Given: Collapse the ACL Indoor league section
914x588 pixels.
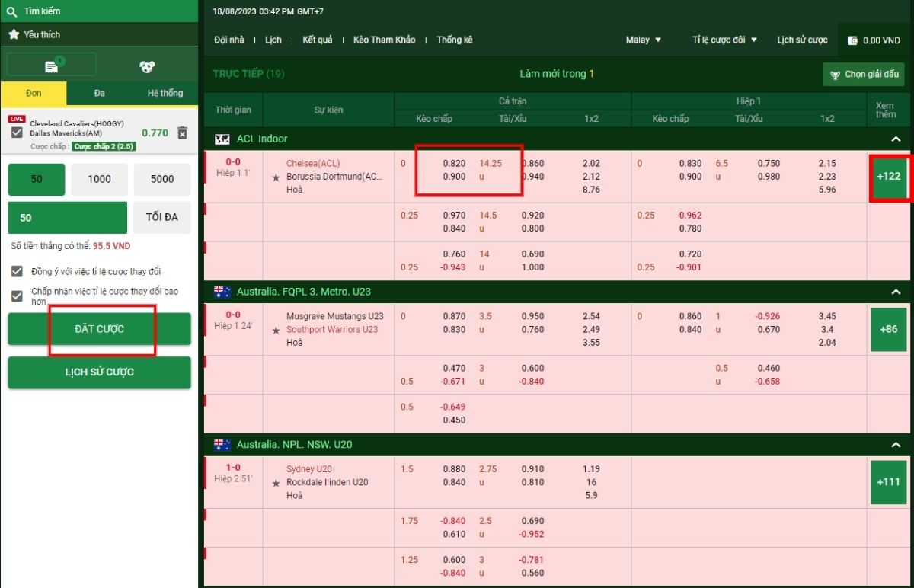Looking at the screenshot, I should point(896,139).
